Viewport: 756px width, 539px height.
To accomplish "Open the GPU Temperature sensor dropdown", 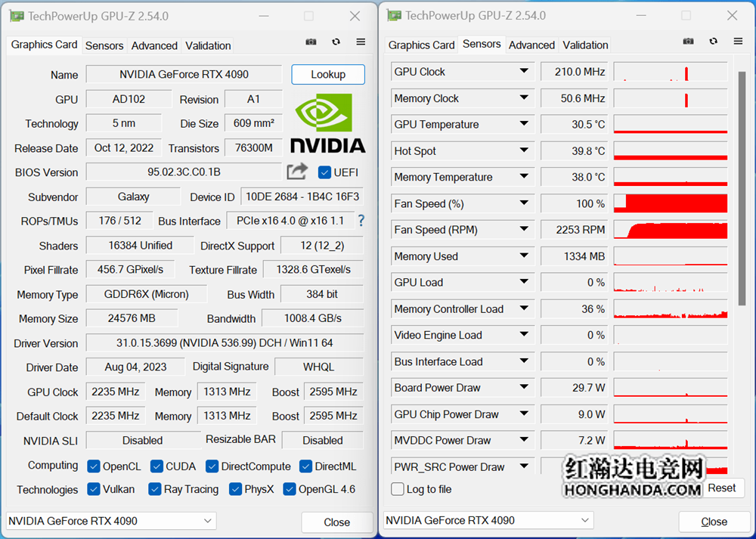I will click(x=524, y=124).
